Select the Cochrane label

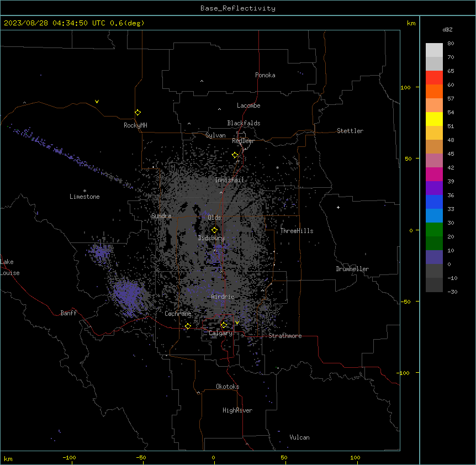click(x=178, y=314)
